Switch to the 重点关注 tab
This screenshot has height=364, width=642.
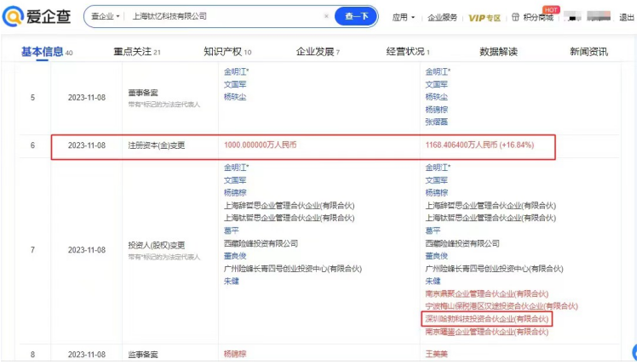click(137, 52)
